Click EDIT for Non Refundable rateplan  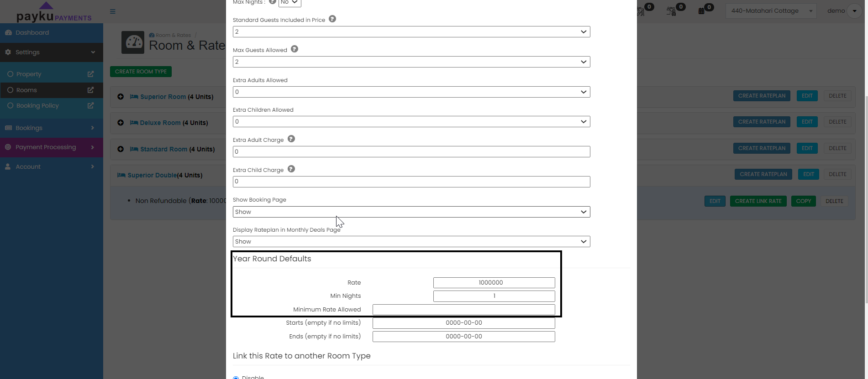click(x=715, y=201)
